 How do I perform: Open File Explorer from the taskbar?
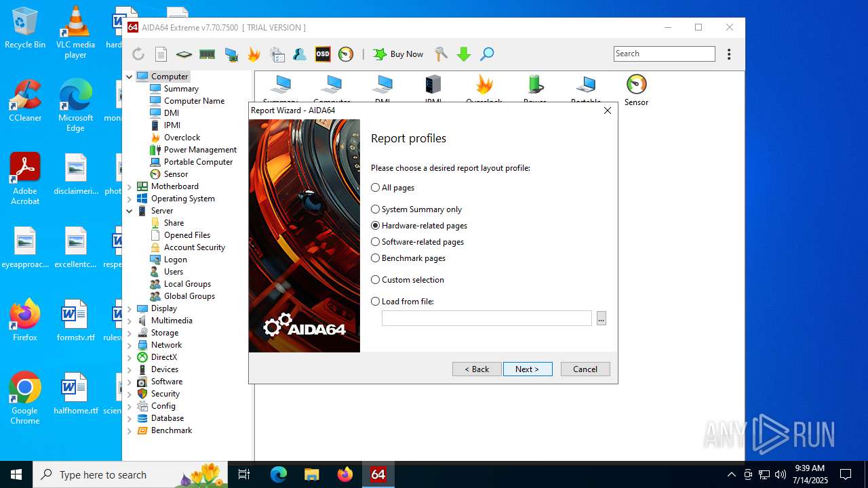tap(312, 474)
